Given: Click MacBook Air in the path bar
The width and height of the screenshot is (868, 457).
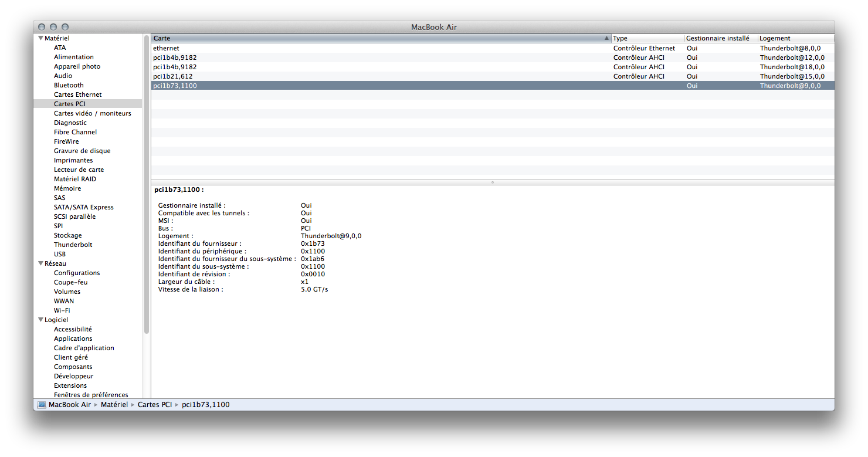Looking at the screenshot, I should pyautogui.click(x=70, y=405).
